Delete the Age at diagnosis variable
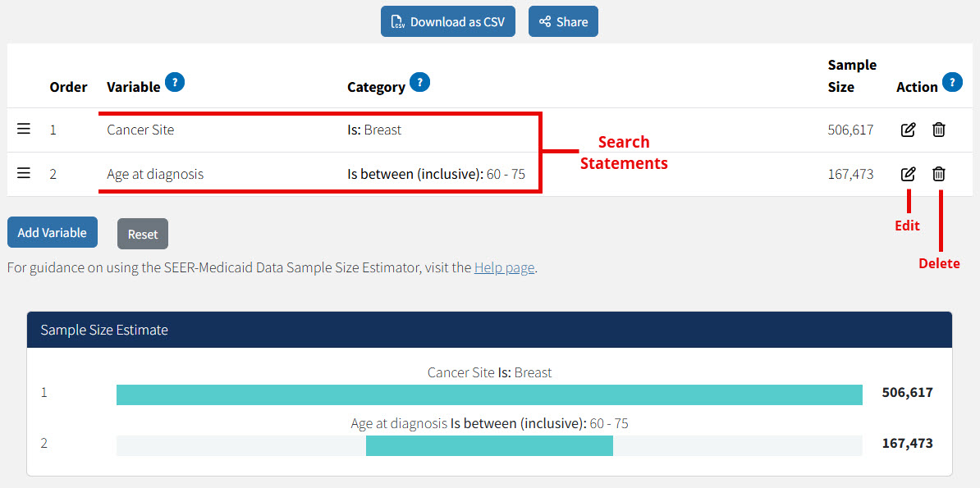980x488 pixels. point(938,173)
